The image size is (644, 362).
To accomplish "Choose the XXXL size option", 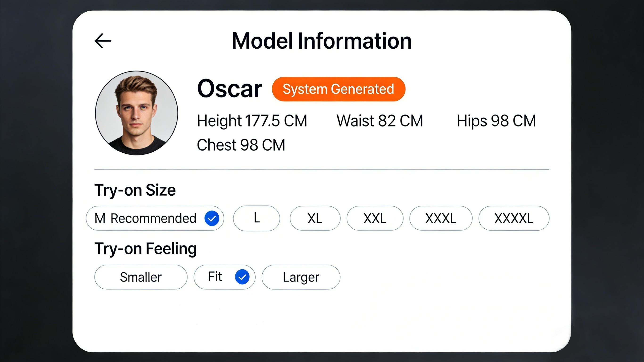I will coord(441,218).
